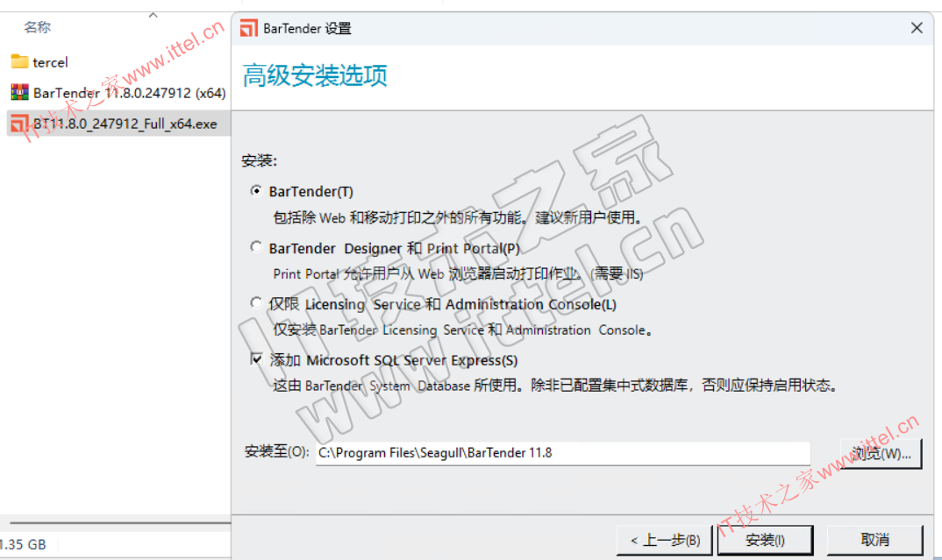Screen dimensions: 942x560
Task: Start installation with the 安装(I) button
Action: 765,540
